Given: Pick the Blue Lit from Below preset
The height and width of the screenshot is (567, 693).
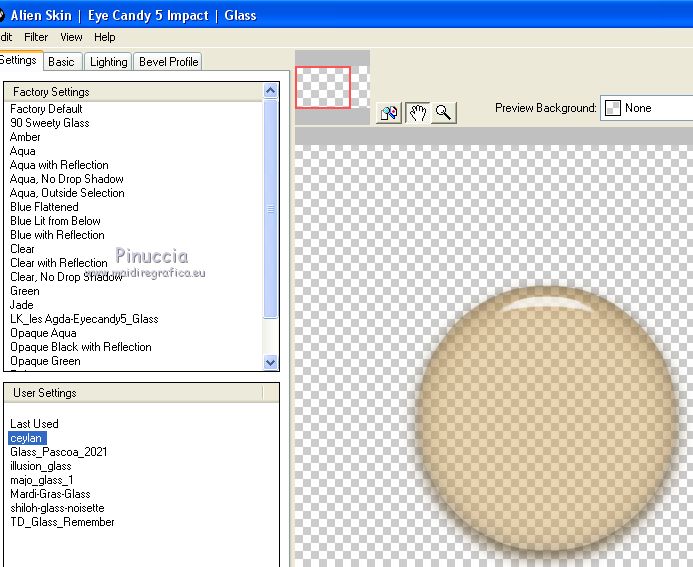Looking at the screenshot, I should pos(55,221).
